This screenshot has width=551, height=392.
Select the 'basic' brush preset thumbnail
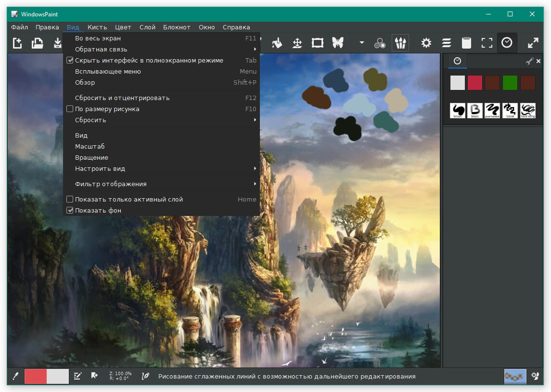coord(475,111)
